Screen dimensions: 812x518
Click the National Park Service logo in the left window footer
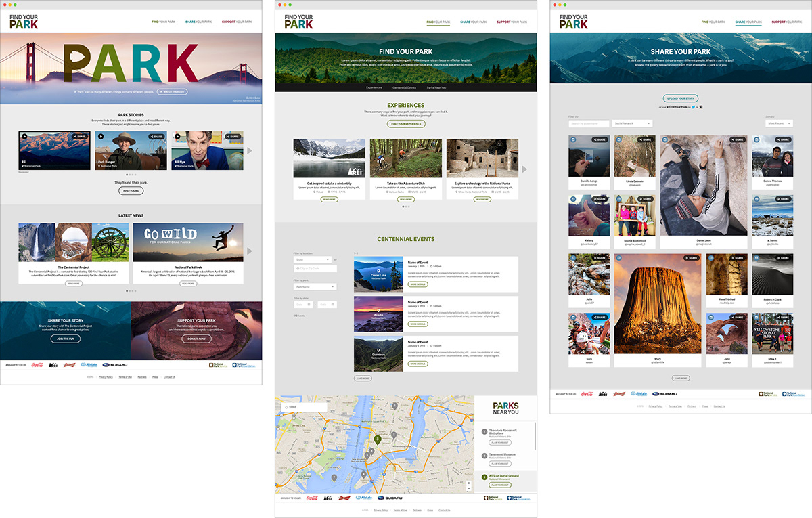click(x=219, y=365)
